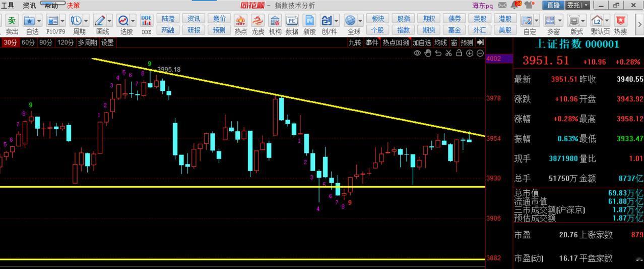Toggle the 事件 events overlay
Image resolution: width=644 pixels, height=269 pixels.
point(372,42)
